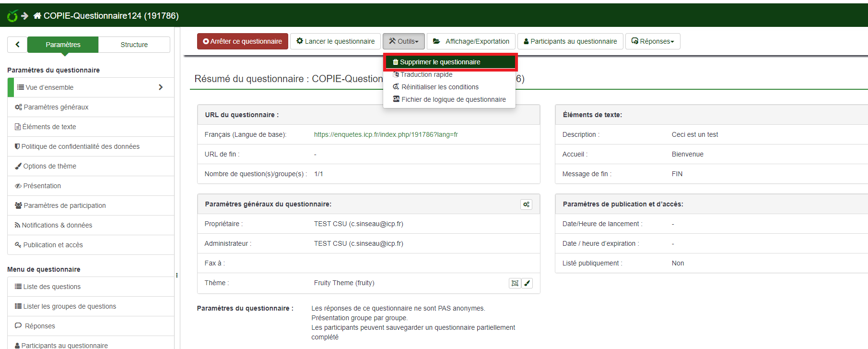Click the green arrow icon in header
Screen dimensions: 868x349
pyautogui.click(x=25, y=16)
